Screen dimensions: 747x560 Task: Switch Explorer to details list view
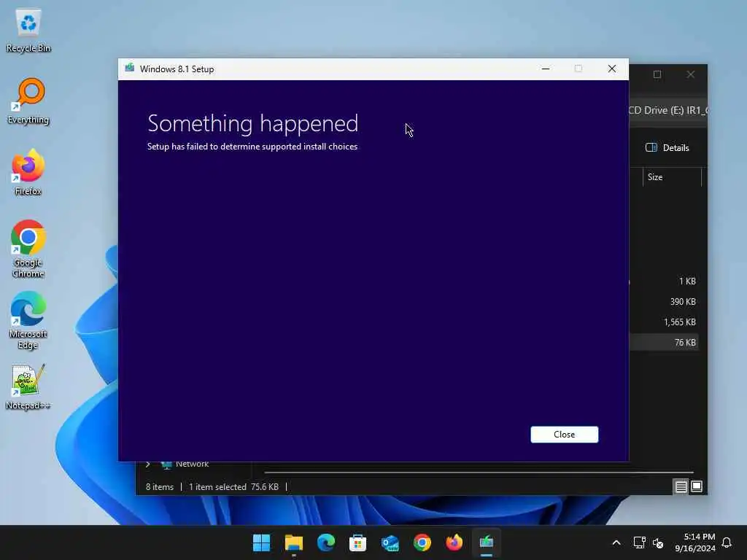click(x=681, y=486)
